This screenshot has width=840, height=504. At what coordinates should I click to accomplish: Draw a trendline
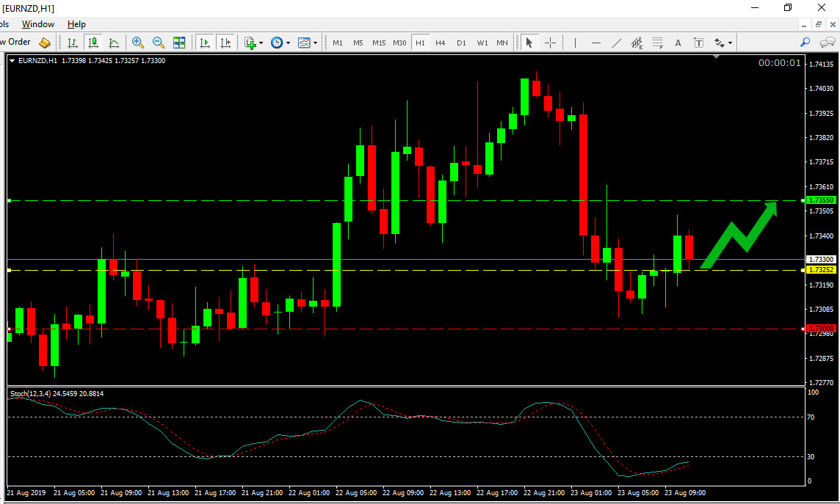[617, 43]
